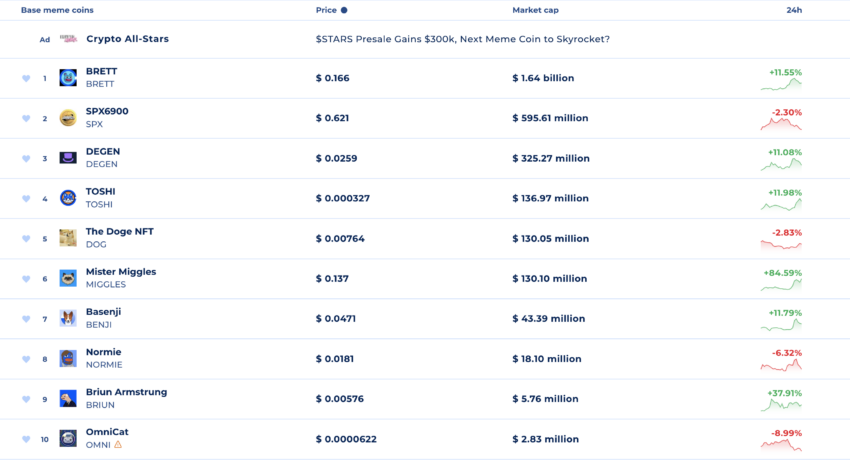This screenshot has width=850, height=460.
Task: Click the blue dot next to Price
Action: pos(344,10)
